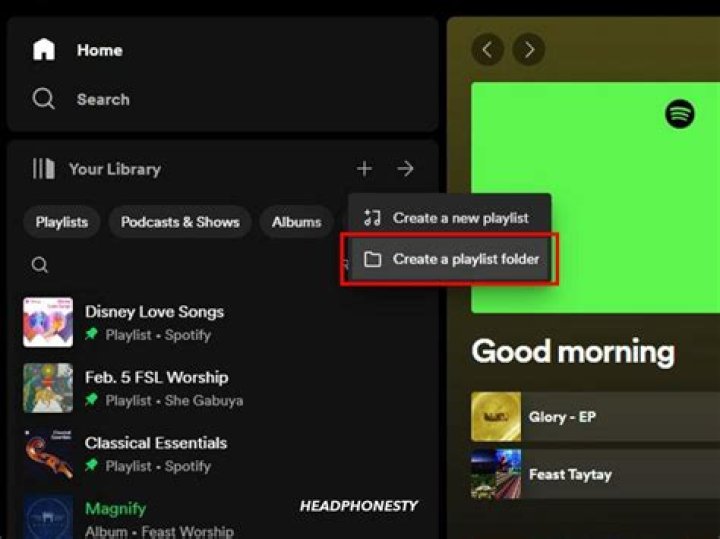Screen dimensions: 720x539
Task: Click "Playlist • She Gabuya" subtitle
Action: tap(174, 400)
